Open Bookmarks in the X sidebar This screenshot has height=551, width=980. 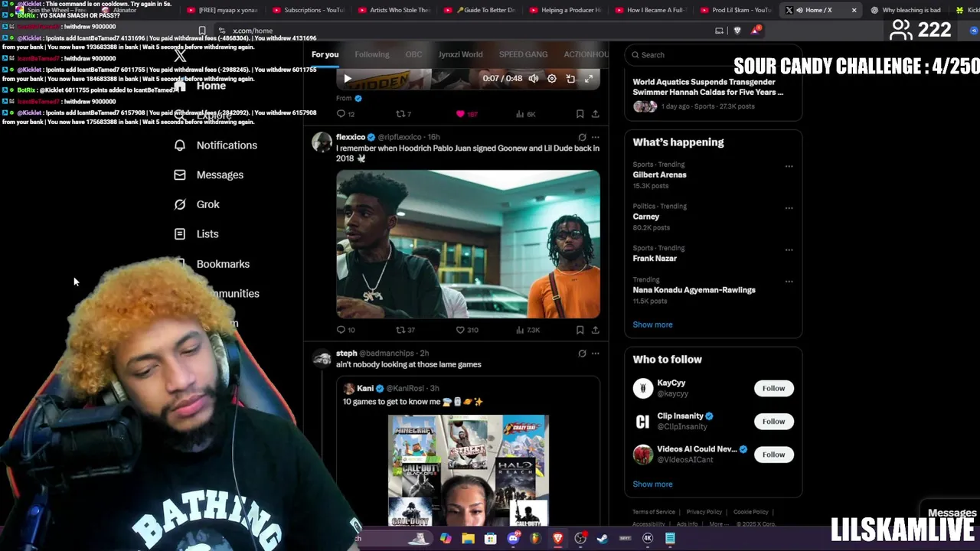tap(223, 264)
